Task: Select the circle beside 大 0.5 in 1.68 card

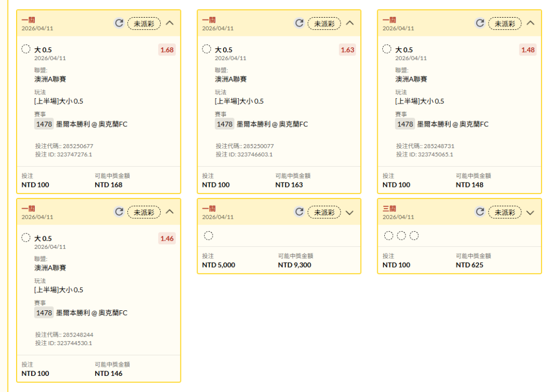Action: tap(26, 49)
